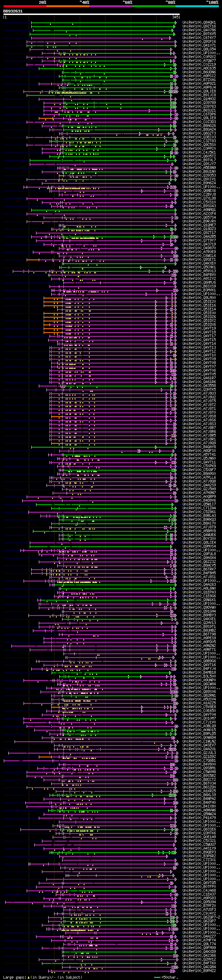222x980 pixels.
Task: Select hit label UniRef100_Q9FM99
Action: pos(199,948)
